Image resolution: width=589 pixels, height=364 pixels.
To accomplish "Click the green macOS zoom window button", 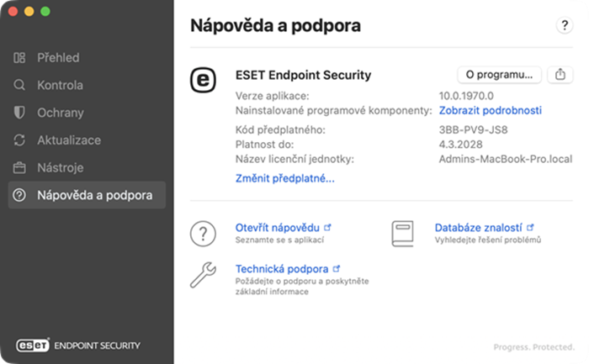I will (45, 12).
